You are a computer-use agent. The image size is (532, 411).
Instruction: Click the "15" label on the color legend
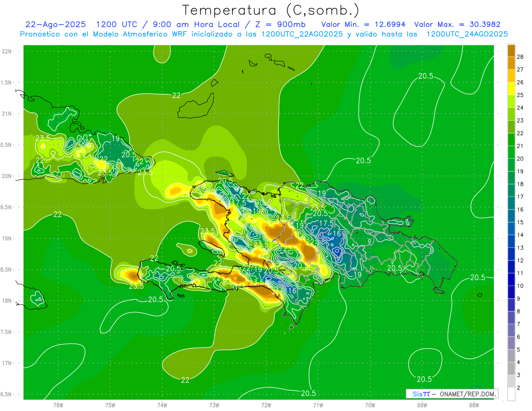[520, 222]
